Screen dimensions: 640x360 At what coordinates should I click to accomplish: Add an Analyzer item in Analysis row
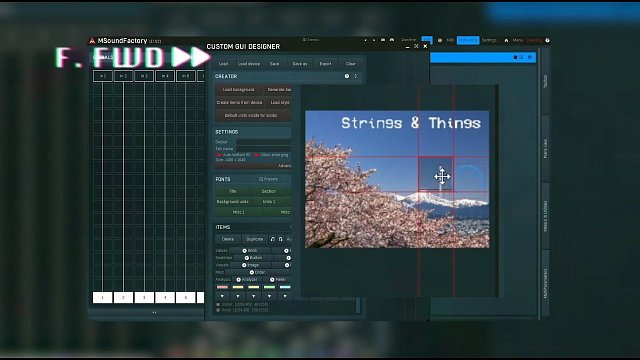click(x=238, y=280)
